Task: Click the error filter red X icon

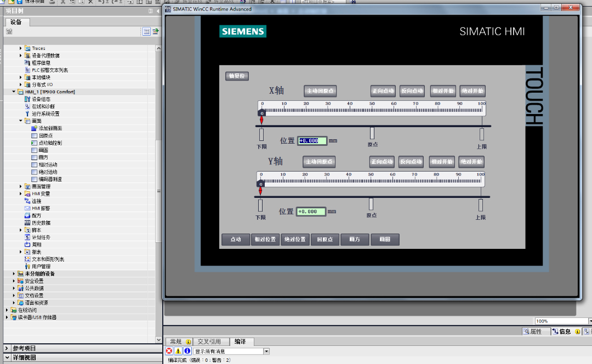Action: [x=169, y=351]
